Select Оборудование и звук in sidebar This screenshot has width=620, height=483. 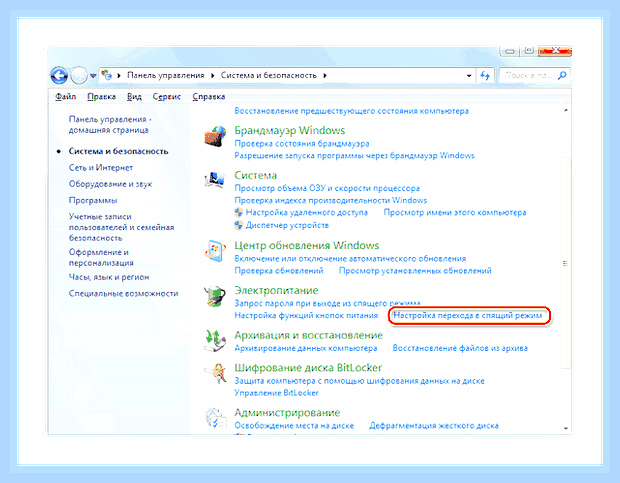110,184
